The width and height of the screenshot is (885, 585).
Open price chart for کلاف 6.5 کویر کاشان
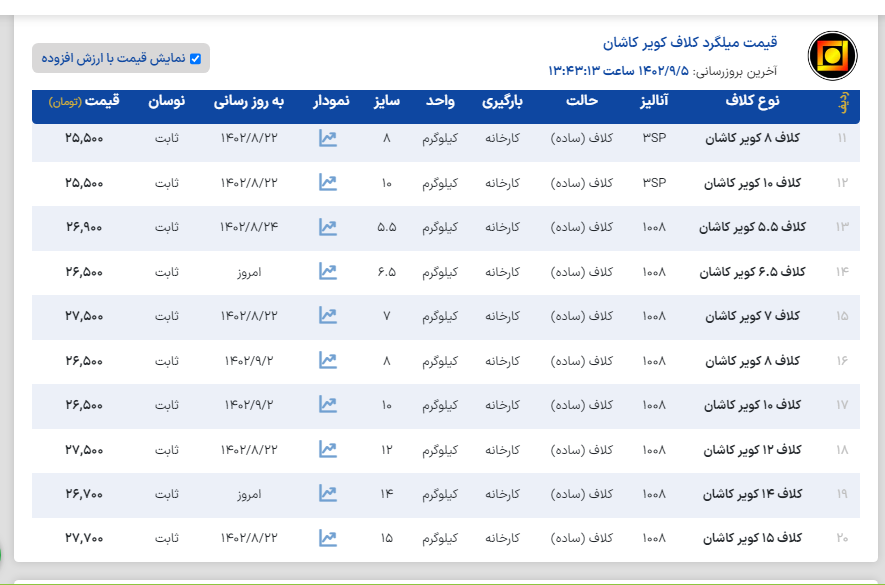(328, 271)
